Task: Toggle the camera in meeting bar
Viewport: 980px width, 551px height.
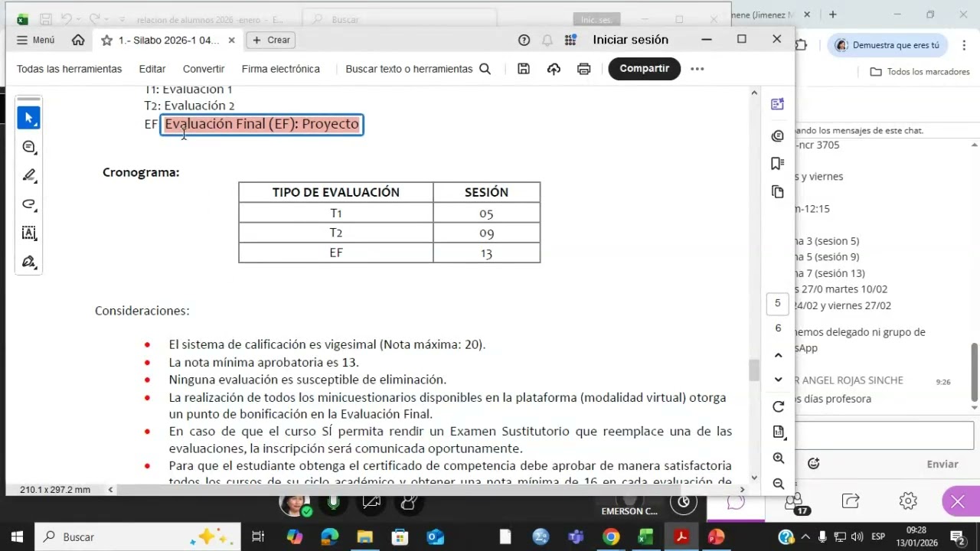Action: (x=371, y=503)
